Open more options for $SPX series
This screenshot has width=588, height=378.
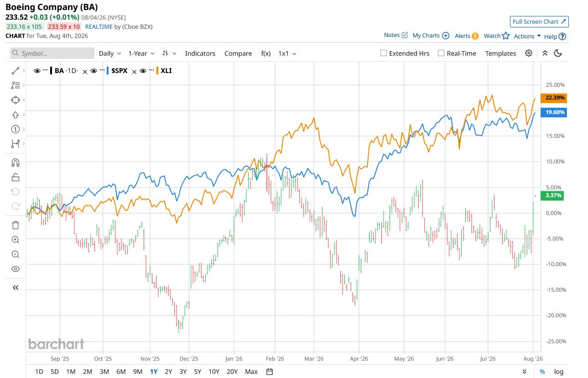click(x=101, y=71)
